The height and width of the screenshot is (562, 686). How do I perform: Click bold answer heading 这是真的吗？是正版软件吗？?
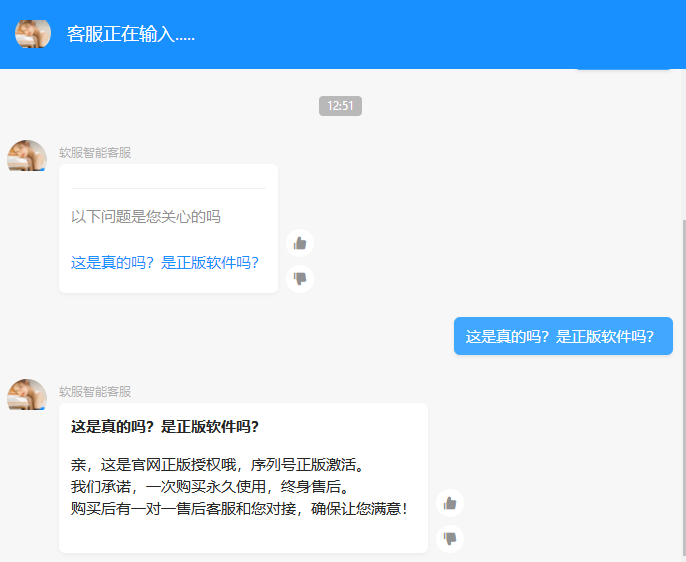[x=165, y=426]
